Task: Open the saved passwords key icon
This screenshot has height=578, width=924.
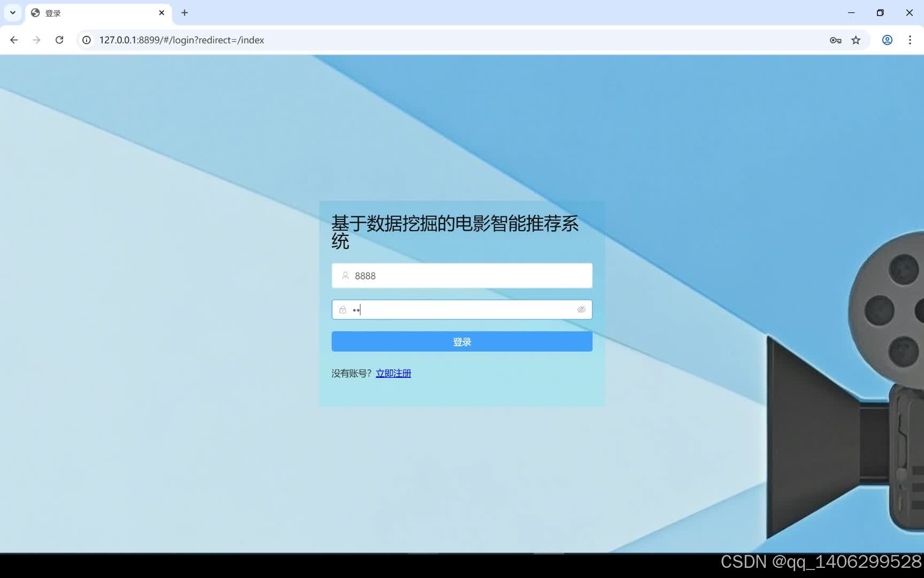Action: coord(835,40)
